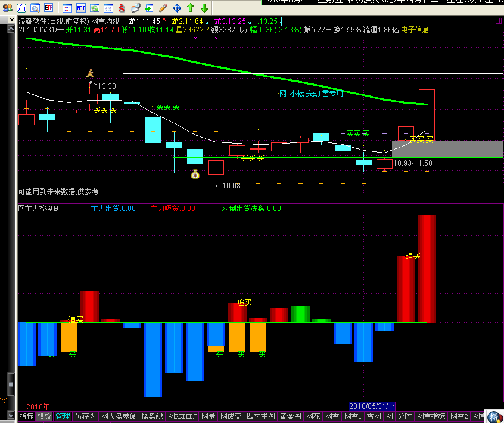Open the multi-window grid layout icon
Screen dimensions: 504x423
click(x=108, y=8)
